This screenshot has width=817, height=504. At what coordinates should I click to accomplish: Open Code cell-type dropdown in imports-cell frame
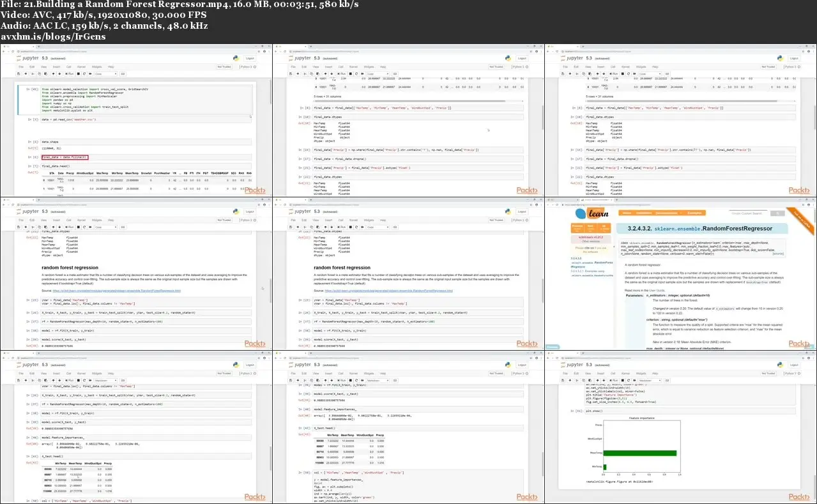click(x=106, y=73)
